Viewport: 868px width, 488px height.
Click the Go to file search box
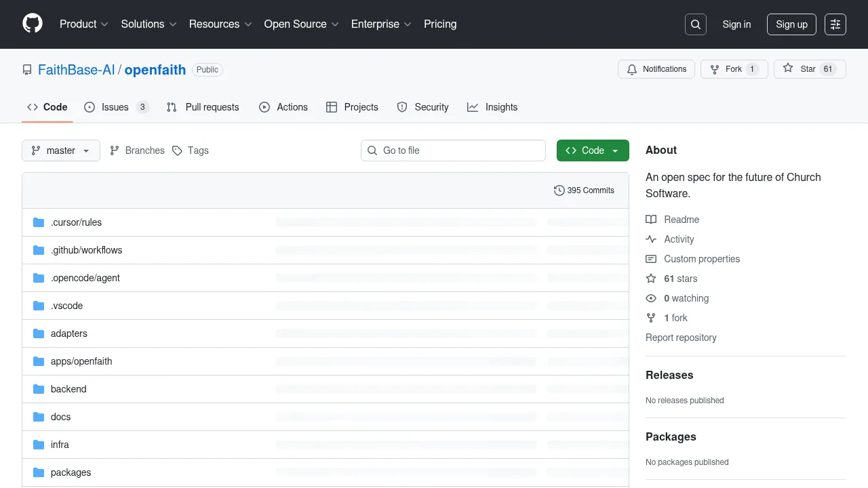coord(453,150)
